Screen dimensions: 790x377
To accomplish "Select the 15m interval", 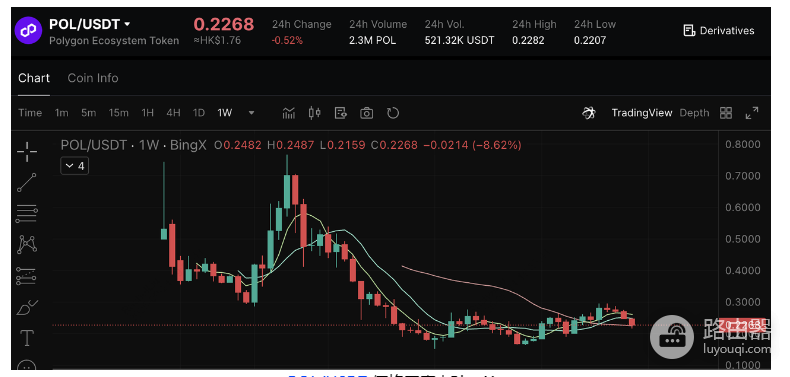I will click(118, 113).
